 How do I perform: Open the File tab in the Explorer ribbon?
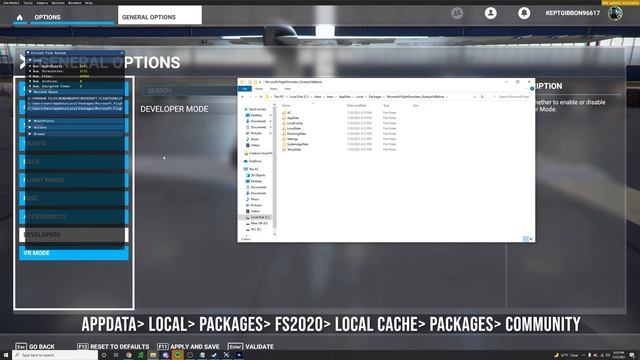[245, 89]
